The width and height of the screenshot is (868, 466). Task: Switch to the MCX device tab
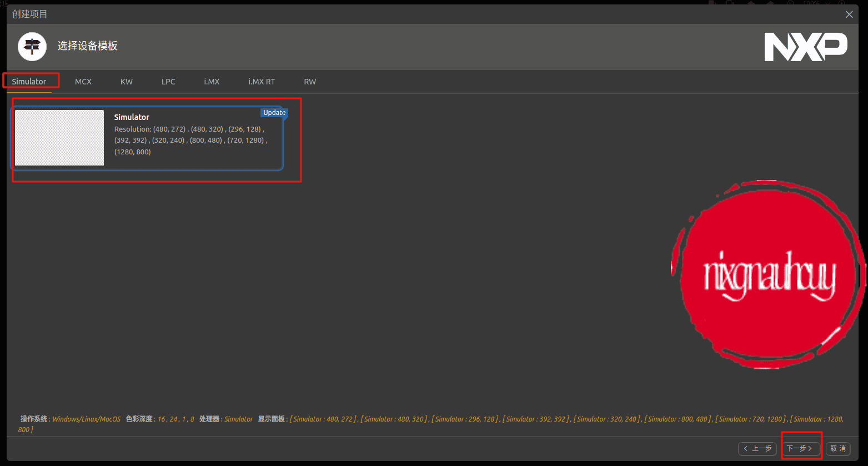click(83, 81)
